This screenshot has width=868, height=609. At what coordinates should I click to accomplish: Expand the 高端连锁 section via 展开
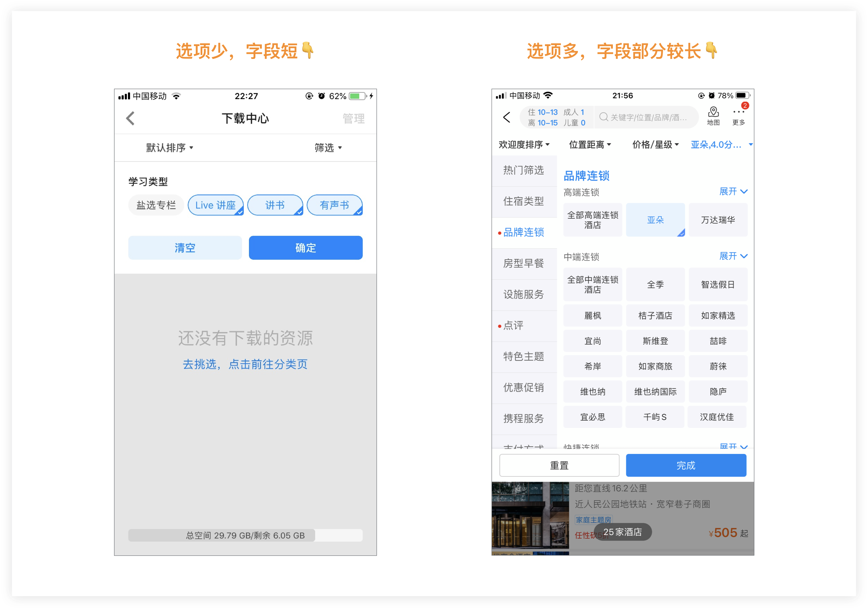tap(732, 192)
